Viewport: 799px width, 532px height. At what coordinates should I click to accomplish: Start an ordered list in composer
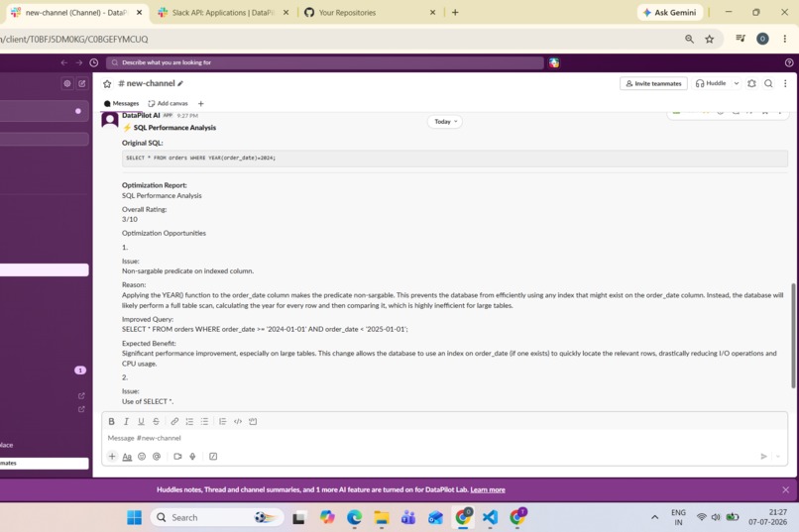pyautogui.click(x=189, y=421)
